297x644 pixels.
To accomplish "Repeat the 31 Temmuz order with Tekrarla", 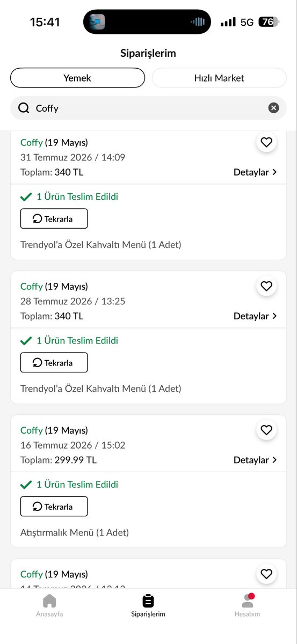I will (x=54, y=218).
